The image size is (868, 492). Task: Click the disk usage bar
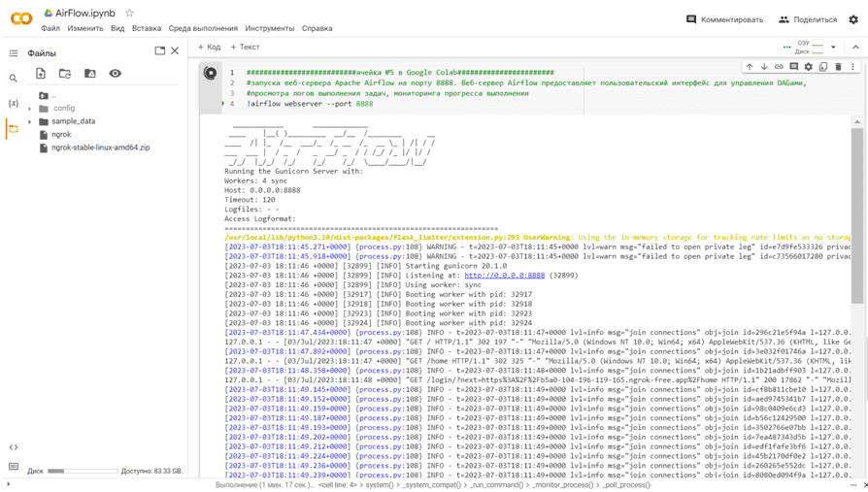pyautogui.click(x=83, y=471)
